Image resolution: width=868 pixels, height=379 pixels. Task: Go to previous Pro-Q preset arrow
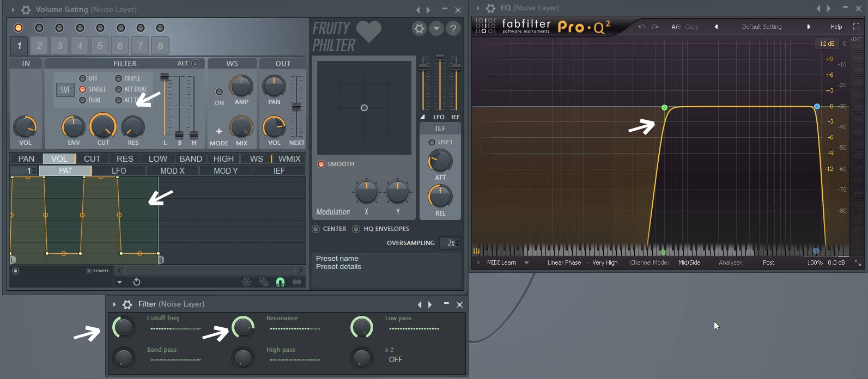[716, 27]
